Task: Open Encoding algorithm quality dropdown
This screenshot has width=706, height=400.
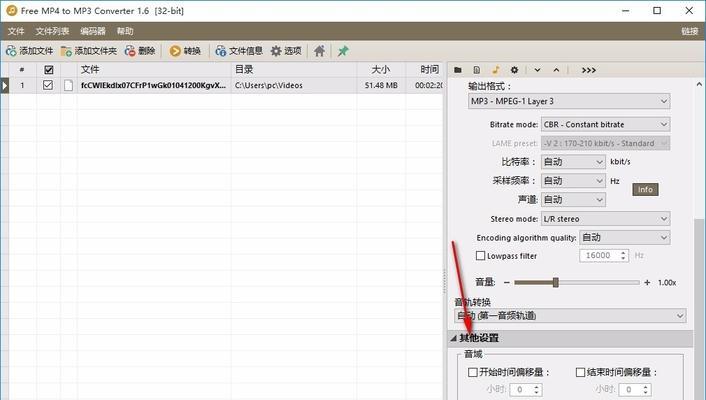Action: coord(625,237)
